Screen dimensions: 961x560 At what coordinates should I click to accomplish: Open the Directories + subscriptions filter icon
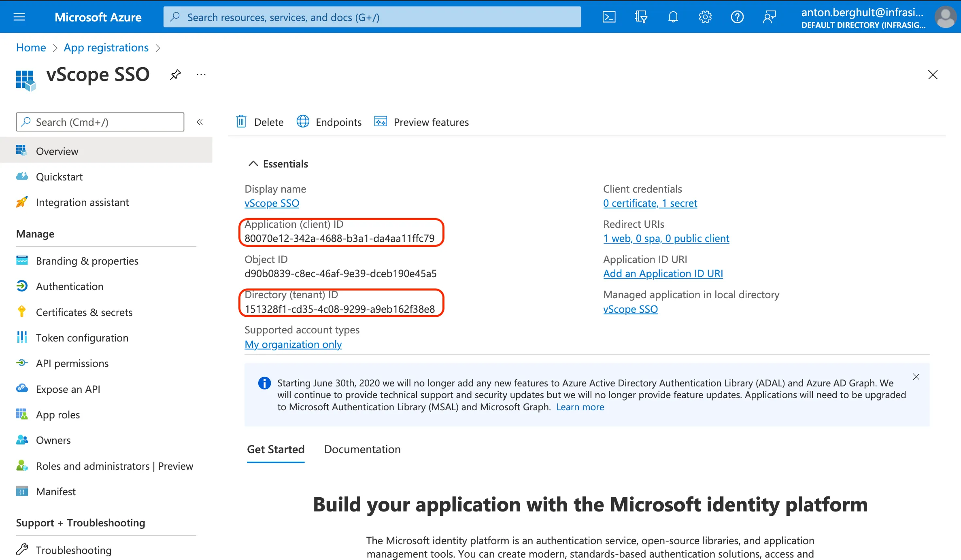tap(641, 17)
